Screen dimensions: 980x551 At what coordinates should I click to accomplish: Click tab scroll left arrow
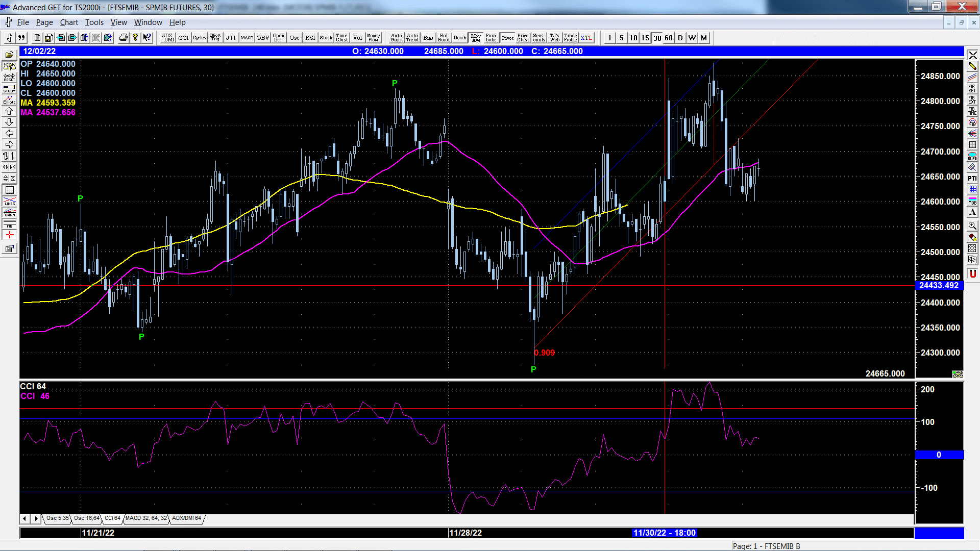pyautogui.click(x=24, y=518)
